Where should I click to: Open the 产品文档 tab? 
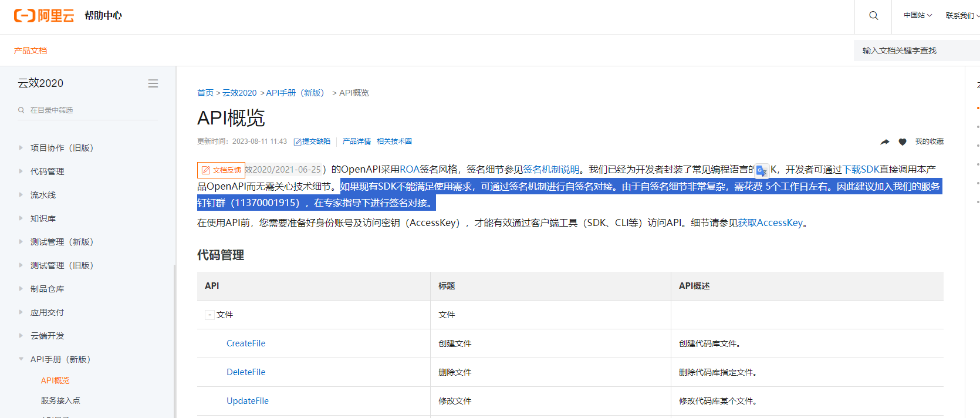[31, 50]
